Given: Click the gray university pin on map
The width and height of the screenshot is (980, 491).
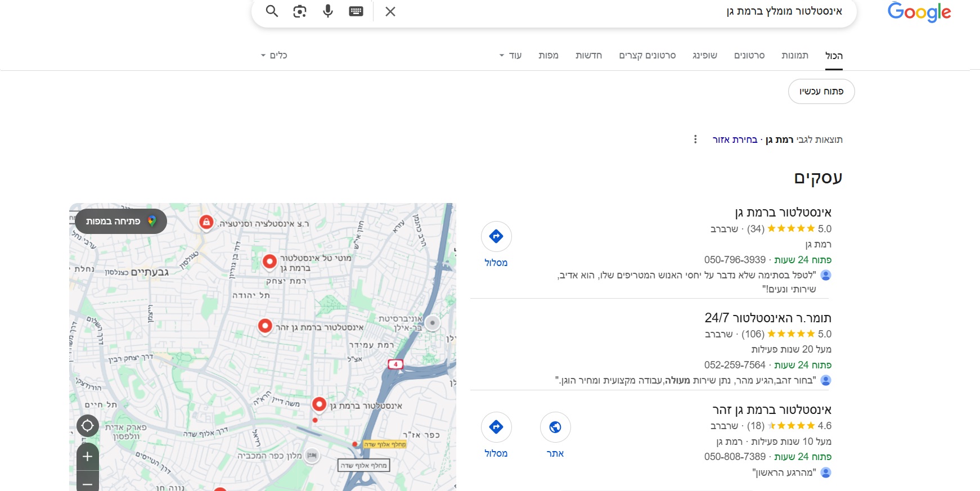Looking at the screenshot, I should coord(432,323).
